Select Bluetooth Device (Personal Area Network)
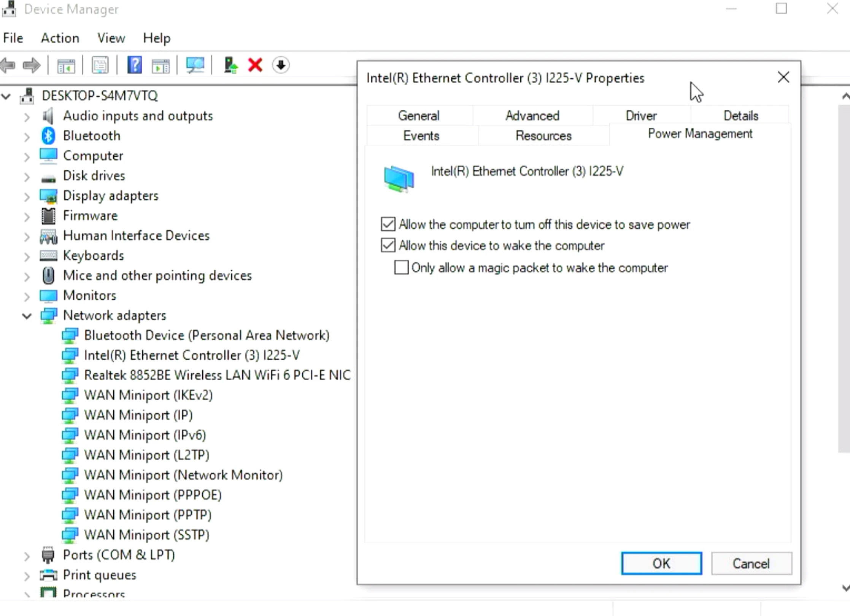The width and height of the screenshot is (850, 616). (x=207, y=335)
